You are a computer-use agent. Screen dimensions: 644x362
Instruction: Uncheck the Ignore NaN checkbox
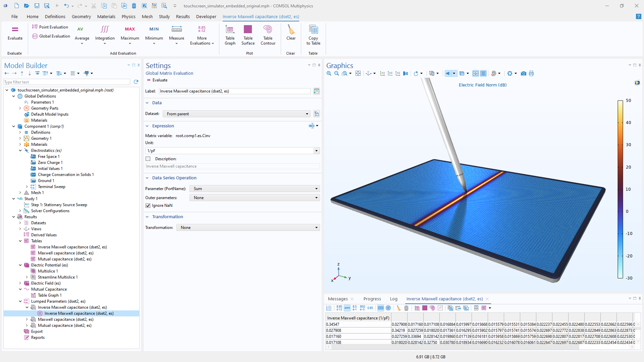click(x=148, y=205)
